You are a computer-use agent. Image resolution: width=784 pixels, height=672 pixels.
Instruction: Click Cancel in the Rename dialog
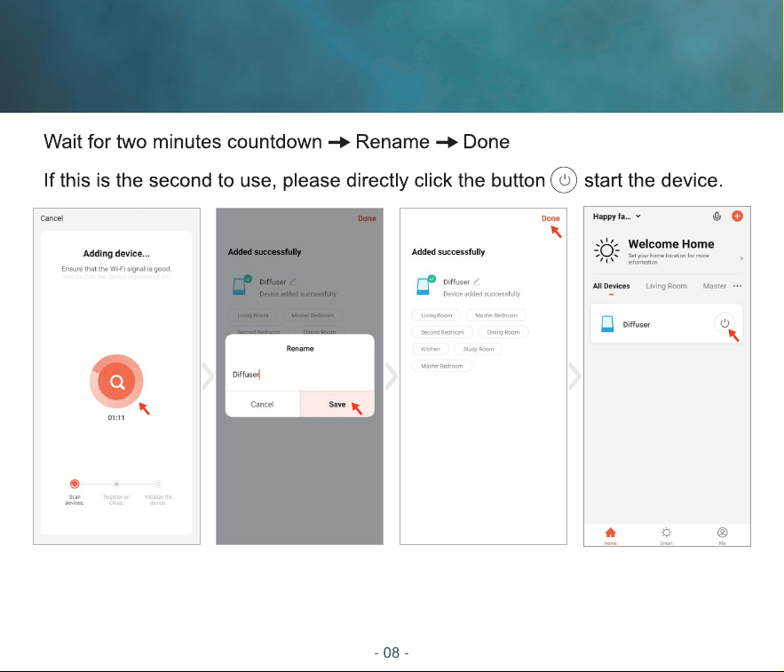[262, 404]
